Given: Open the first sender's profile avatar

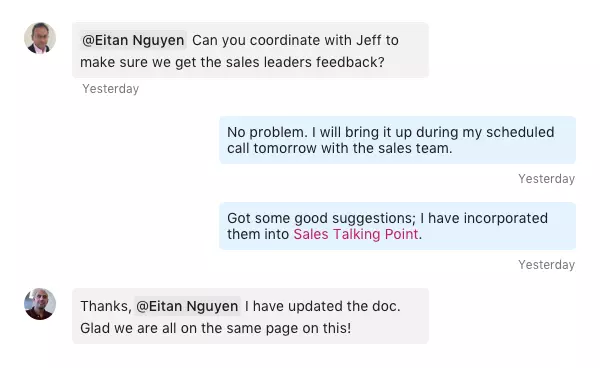Looking at the screenshot, I should pyautogui.click(x=40, y=38).
